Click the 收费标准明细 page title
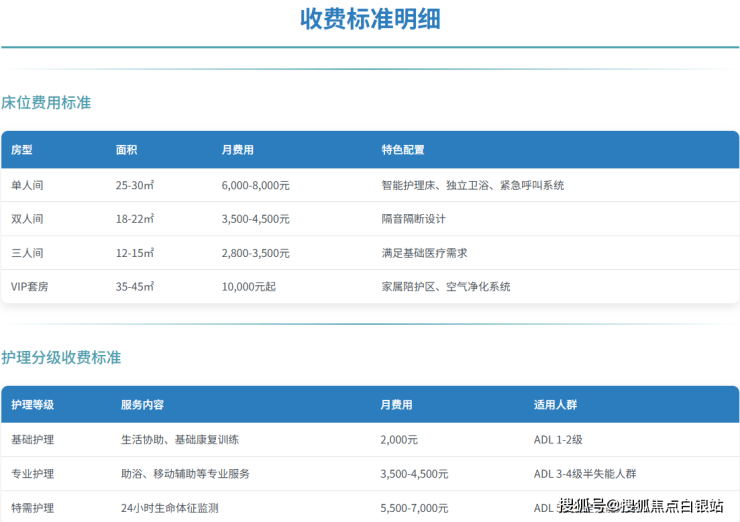This screenshot has width=740, height=522. point(370,19)
